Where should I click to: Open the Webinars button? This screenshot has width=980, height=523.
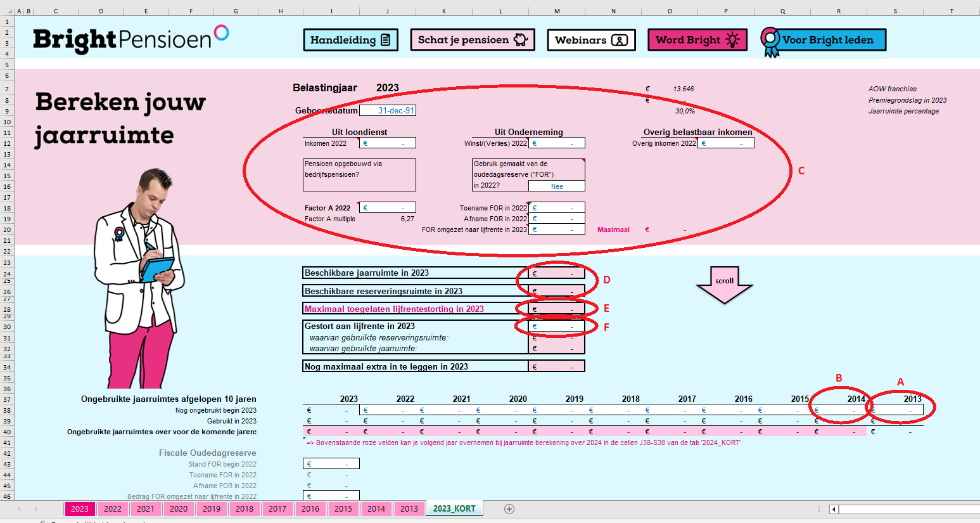click(x=591, y=40)
